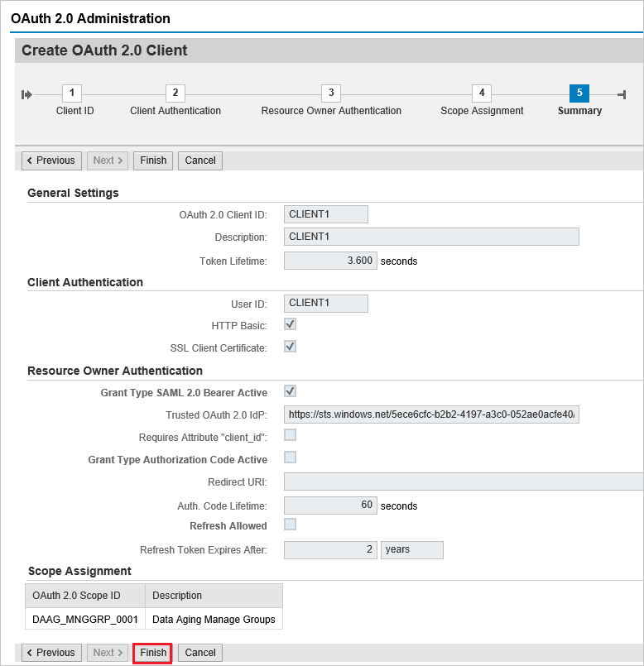Select step 4 Scope Assignment

(482, 93)
